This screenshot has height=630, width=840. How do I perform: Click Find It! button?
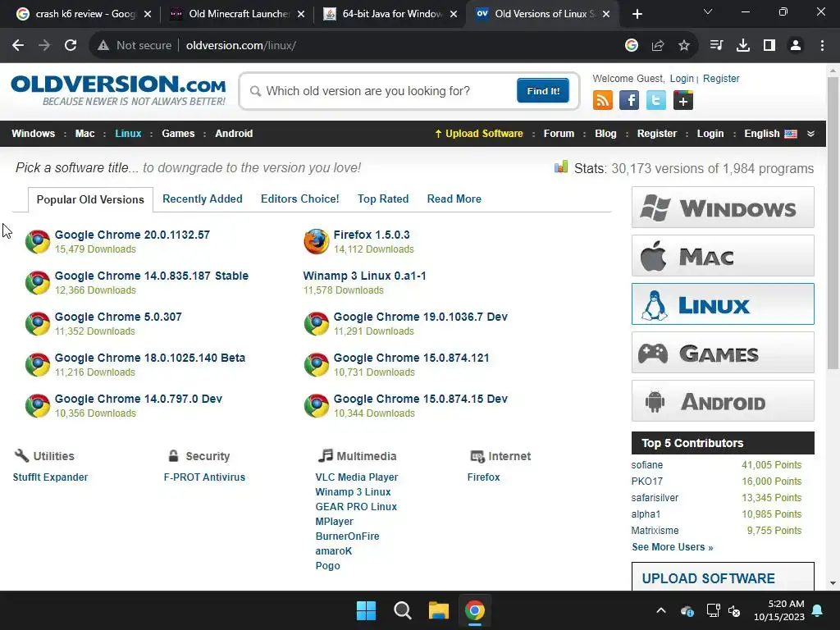[543, 90]
